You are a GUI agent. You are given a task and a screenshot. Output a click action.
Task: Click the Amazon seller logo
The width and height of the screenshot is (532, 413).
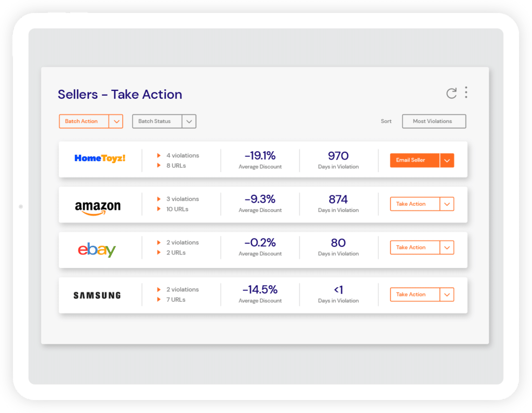[98, 207]
